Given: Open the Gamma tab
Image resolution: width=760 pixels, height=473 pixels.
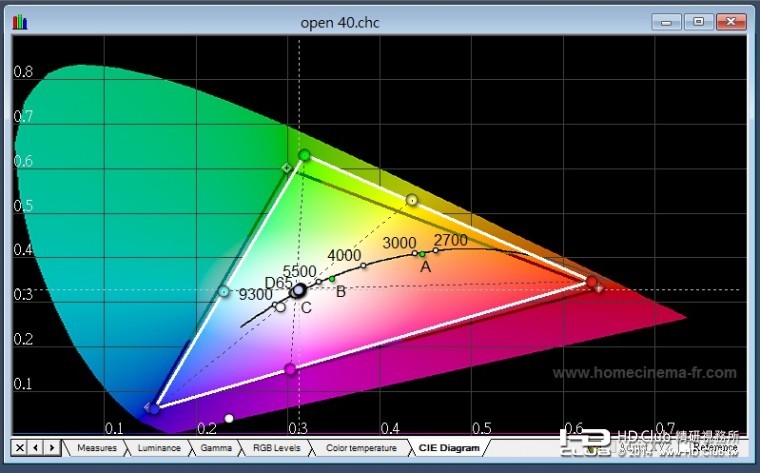Looking at the screenshot, I should tap(216, 448).
